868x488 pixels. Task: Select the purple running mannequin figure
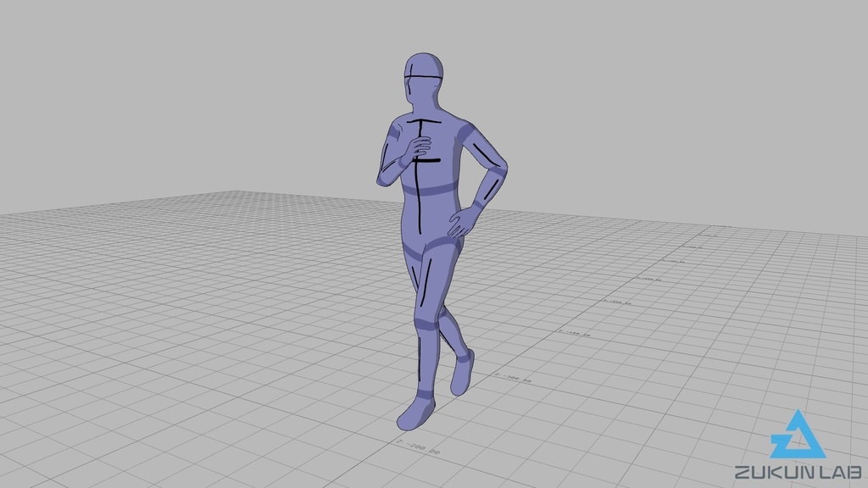tap(441, 241)
